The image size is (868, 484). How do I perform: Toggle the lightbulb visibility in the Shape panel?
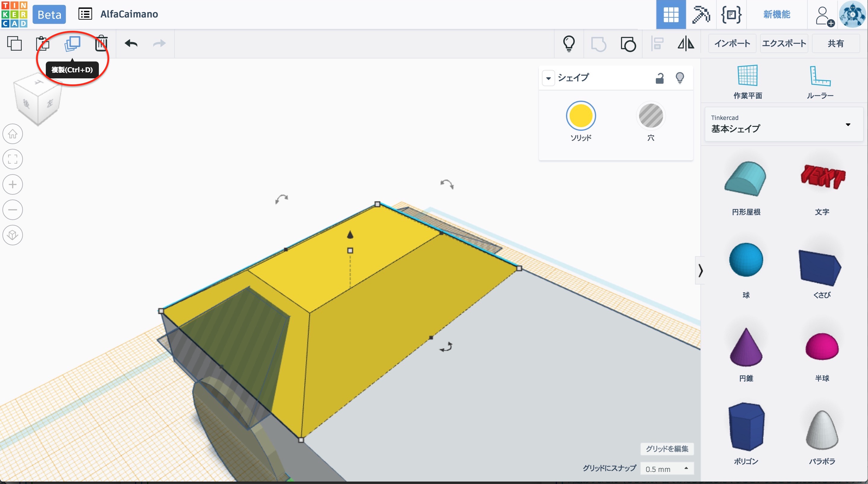pos(680,78)
